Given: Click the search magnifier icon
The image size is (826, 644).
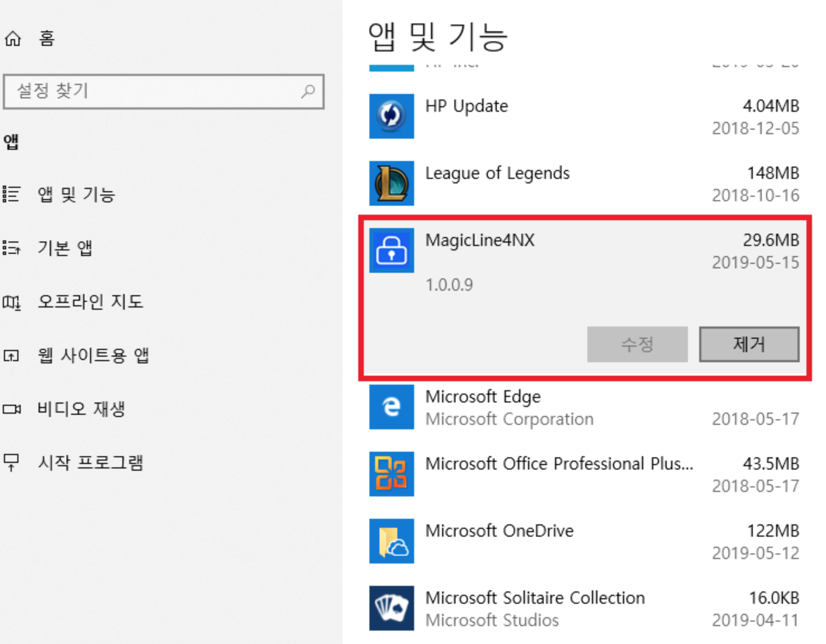Looking at the screenshot, I should pos(308,91).
